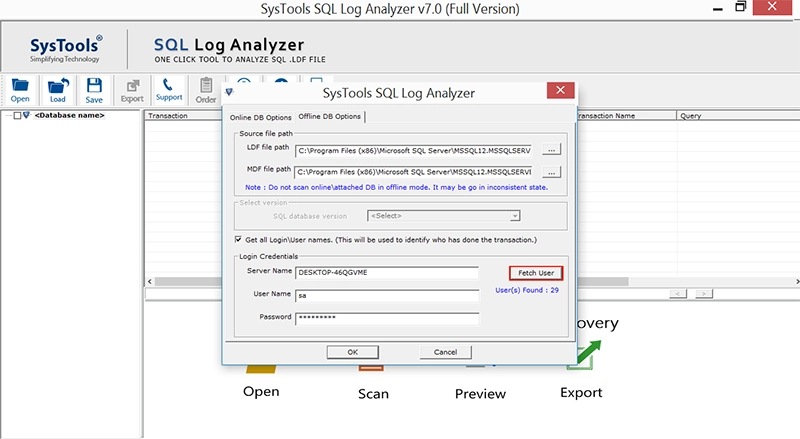Click the Save toolbar icon
The width and height of the screenshot is (800, 439).
[94, 90]
